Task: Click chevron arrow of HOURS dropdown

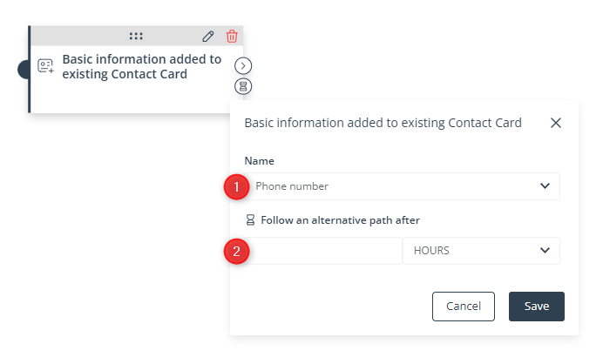Action: point(545,250)
